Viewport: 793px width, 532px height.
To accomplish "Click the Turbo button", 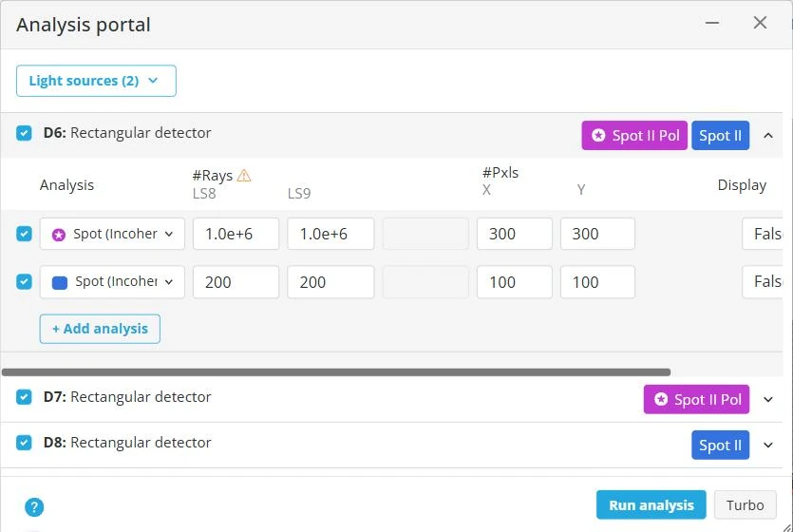I will (x=745, y=504).
